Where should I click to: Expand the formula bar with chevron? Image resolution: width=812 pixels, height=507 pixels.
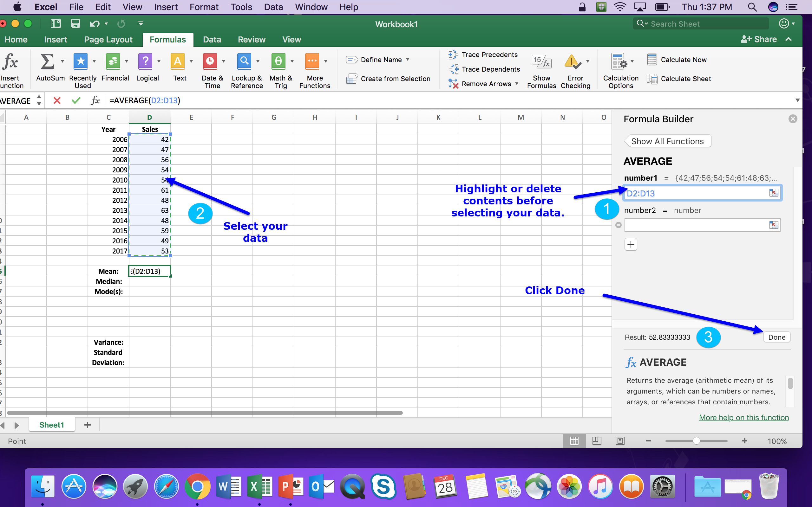click(x=798, y=100)
